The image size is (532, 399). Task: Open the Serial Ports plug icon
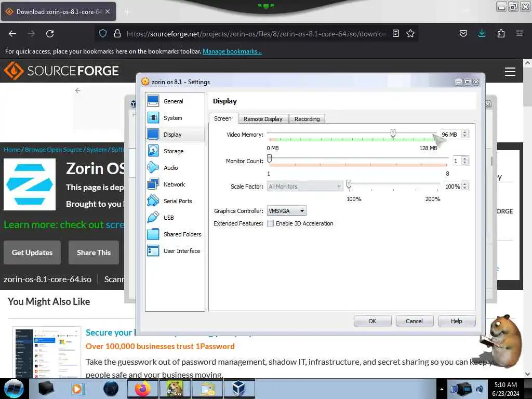[153, 201]
